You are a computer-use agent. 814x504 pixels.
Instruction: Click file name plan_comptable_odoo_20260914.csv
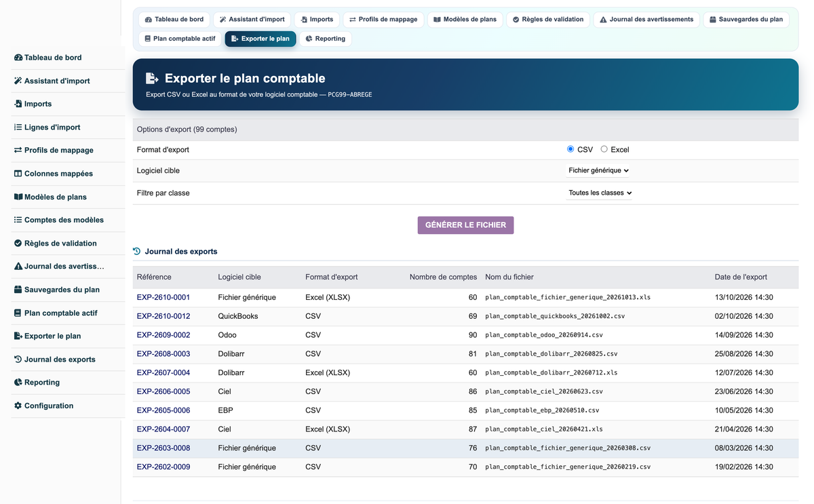(x=544, y=335)
